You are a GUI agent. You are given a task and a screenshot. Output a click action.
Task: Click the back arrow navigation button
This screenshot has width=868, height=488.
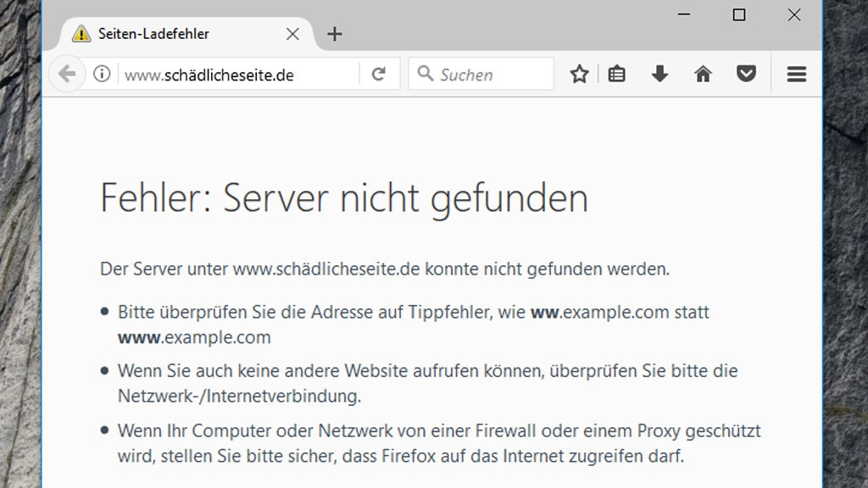pyautogui.click(x=67, y=74)
